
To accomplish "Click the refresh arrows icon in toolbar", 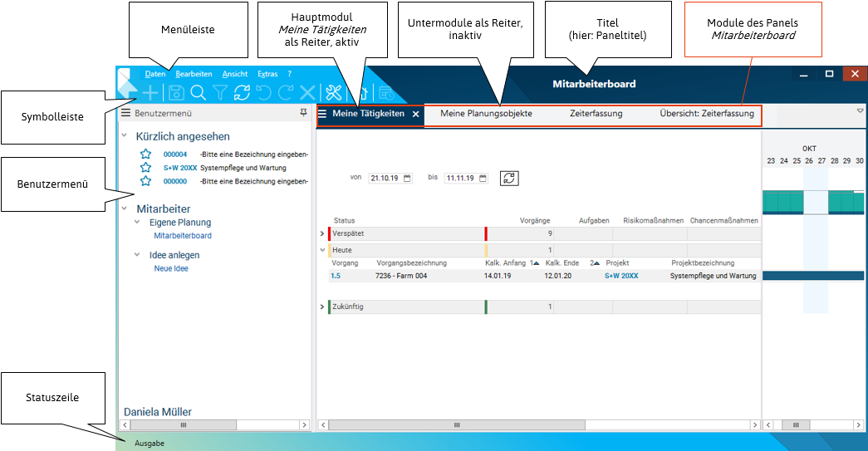I will [242, 93].
